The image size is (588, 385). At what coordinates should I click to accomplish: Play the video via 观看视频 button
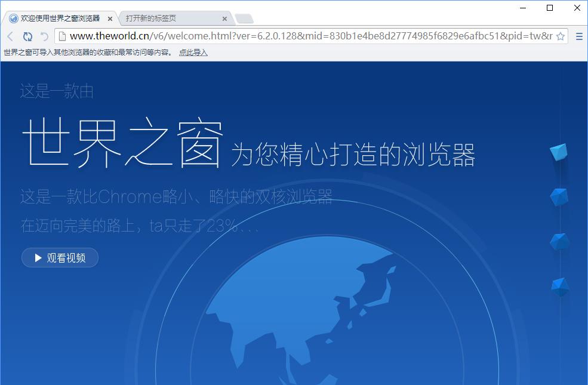[60, 257]
